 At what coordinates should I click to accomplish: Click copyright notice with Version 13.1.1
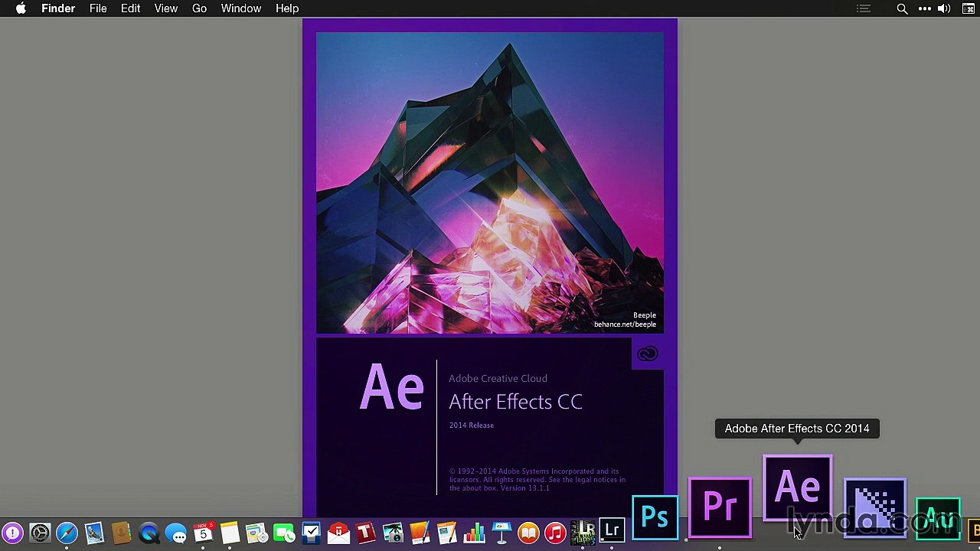537,480
